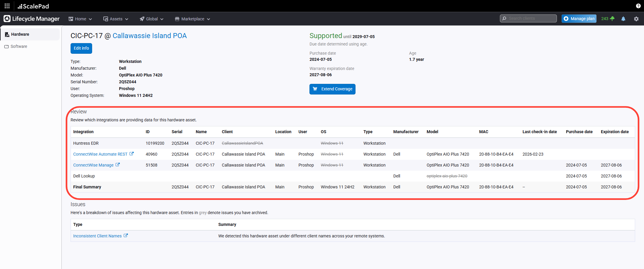This screenshot has width=644, height=269.
Task: Open the notifications bell
Action: click(x=623, y=19)
